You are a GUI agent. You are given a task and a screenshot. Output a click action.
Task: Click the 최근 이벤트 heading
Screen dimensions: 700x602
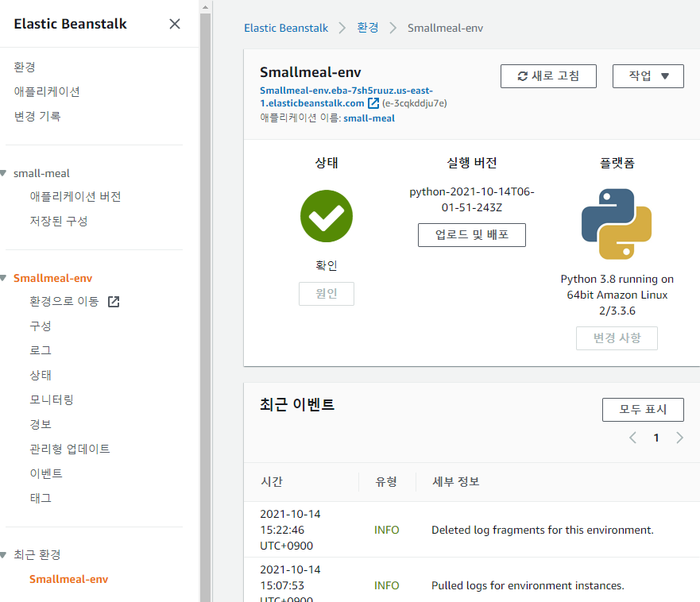[297, 405]
